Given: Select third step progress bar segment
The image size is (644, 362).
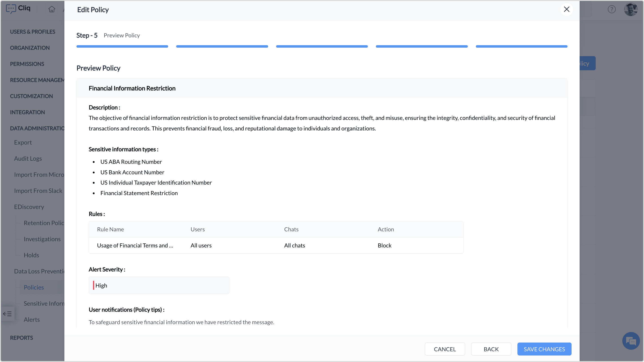Looking at the screenshot, I should pyautogui.click(x=322, y=47).
